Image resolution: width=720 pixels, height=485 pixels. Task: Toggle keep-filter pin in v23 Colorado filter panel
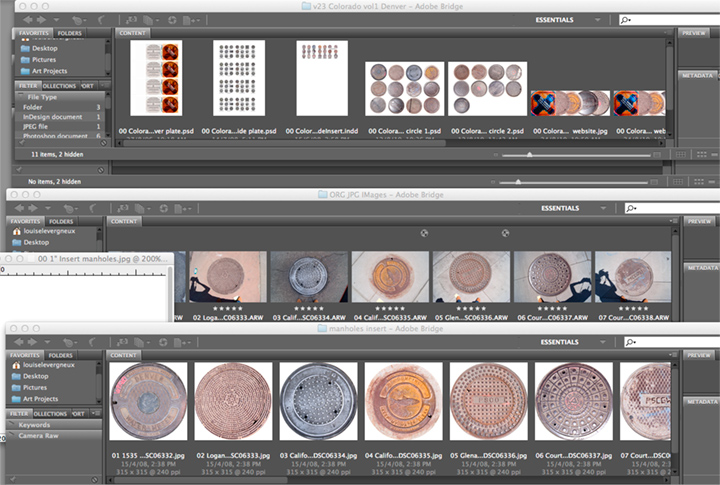point(21,143)
